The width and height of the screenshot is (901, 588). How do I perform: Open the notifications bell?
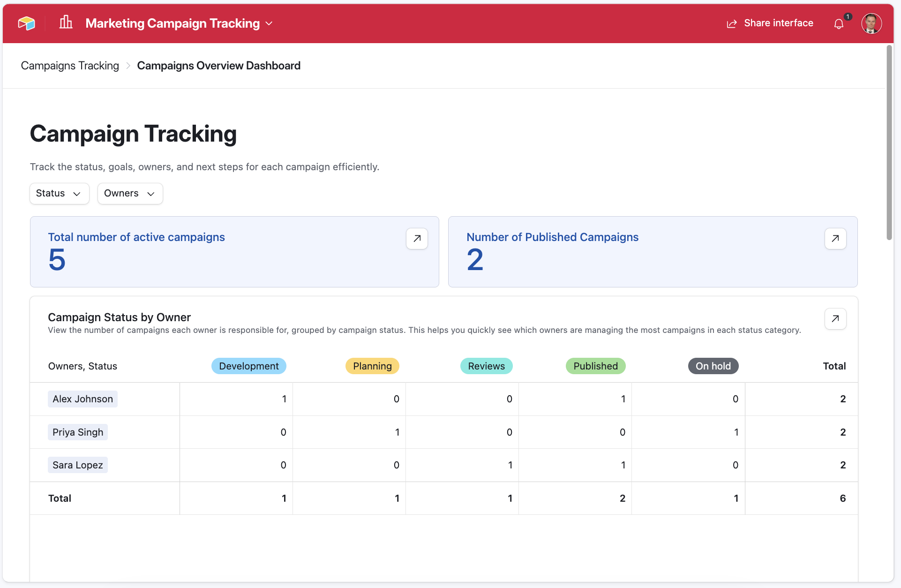(x=839, y=24)
